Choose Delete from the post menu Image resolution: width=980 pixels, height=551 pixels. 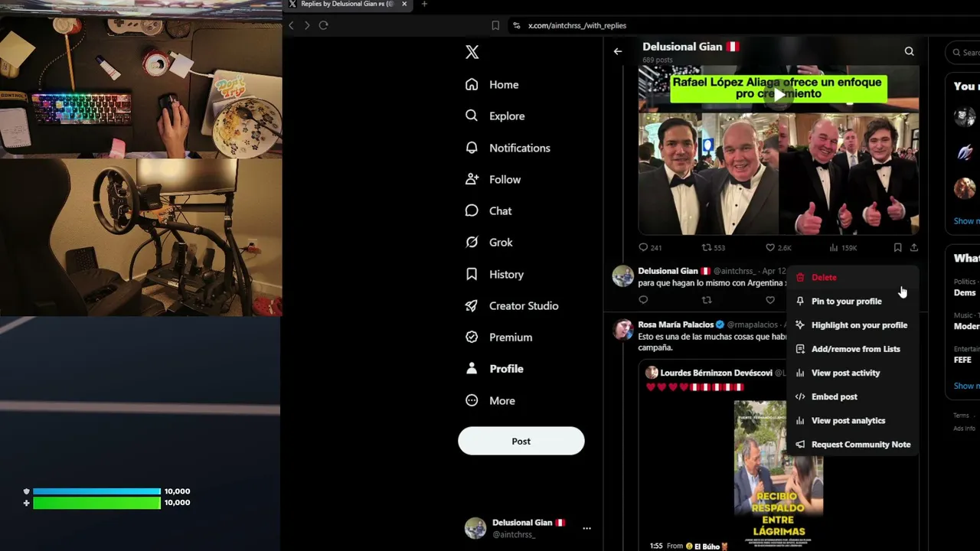(x=853, y=278)
